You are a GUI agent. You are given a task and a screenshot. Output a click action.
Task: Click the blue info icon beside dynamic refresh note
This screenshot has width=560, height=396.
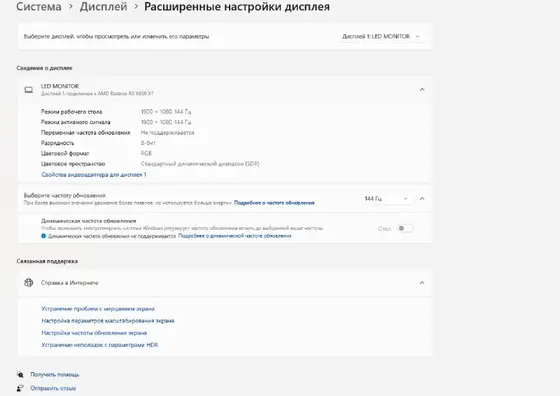[x=44, y=236]
